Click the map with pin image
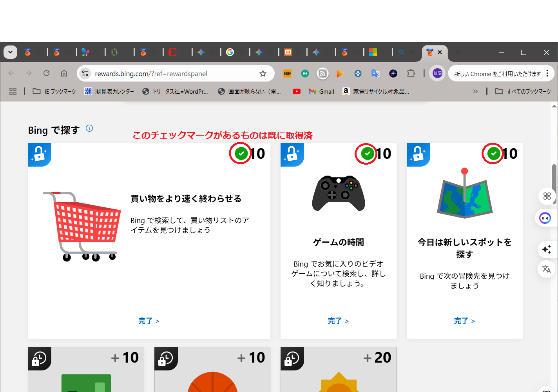 point(465,193)
